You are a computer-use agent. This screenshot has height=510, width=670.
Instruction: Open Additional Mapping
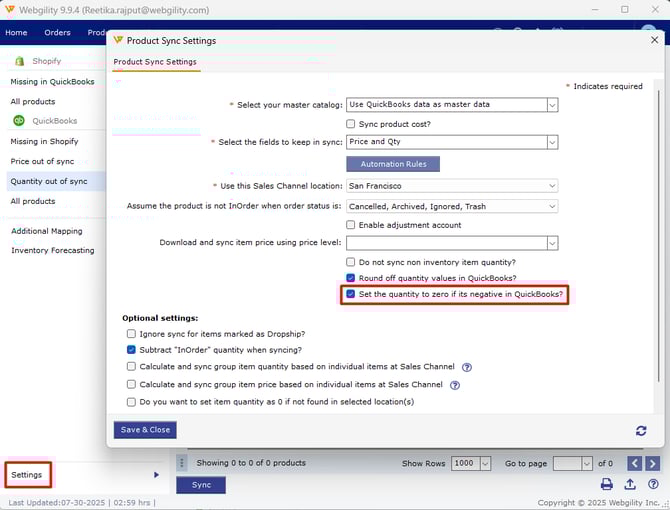(47, 231)
